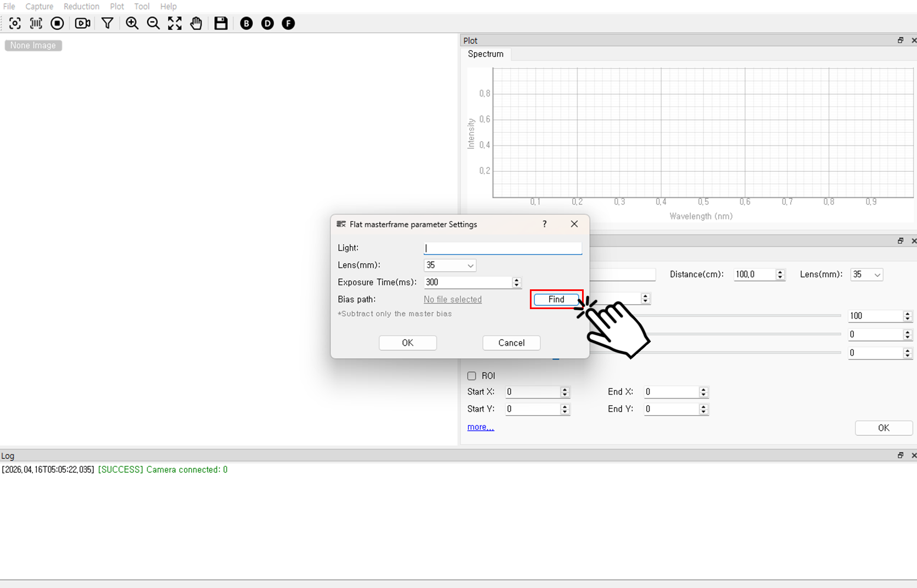
Task: Click the Start Y input field
Action: [x=533, y=409]
